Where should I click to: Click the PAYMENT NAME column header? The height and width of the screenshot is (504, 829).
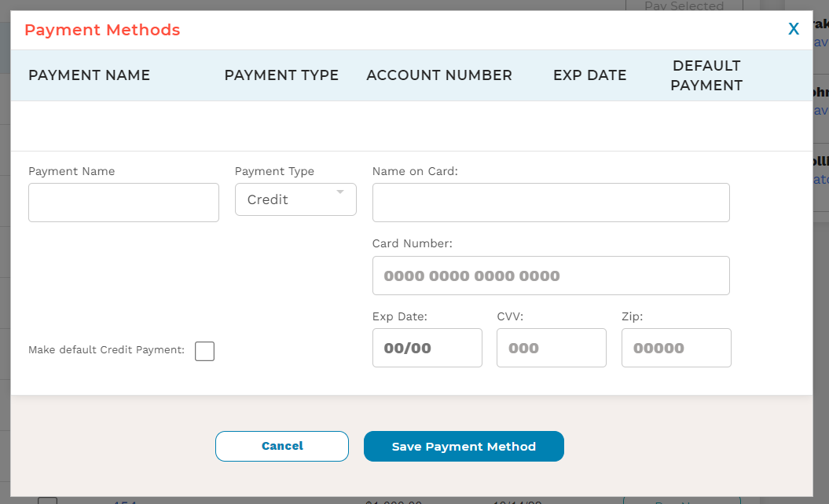click(x=89, y=75)
